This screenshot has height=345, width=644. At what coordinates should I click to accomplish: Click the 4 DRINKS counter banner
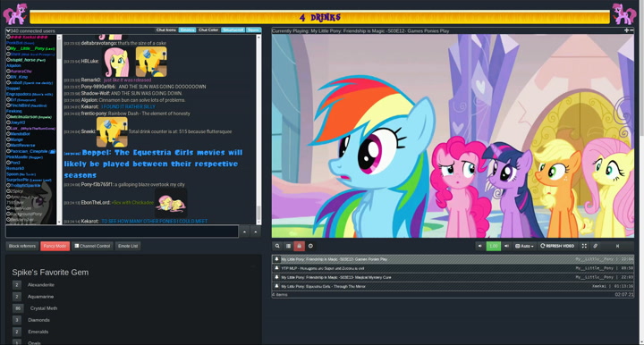pos(319,17)
